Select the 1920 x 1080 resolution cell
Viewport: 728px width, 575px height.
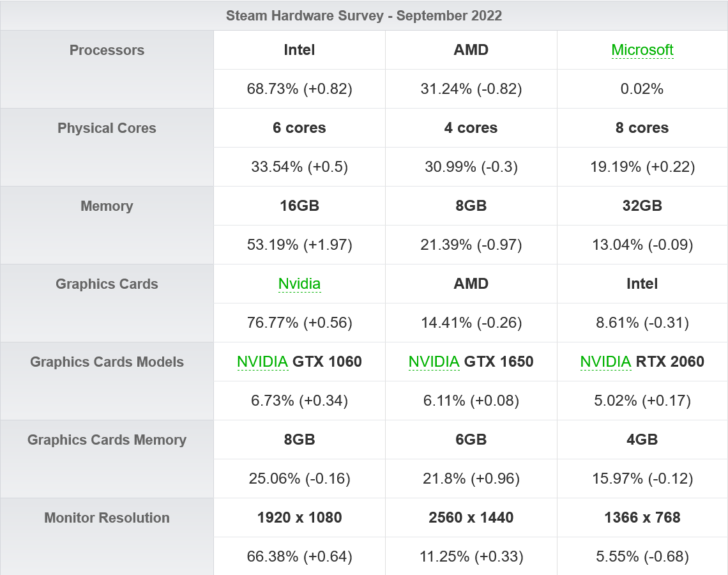(x=300, y=517)
